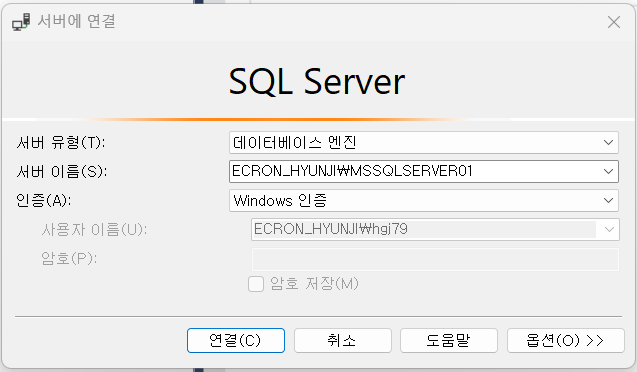637x372 pixels.
Task: Click the 서버에 연결 title text
Action: [x=77, y=21]
